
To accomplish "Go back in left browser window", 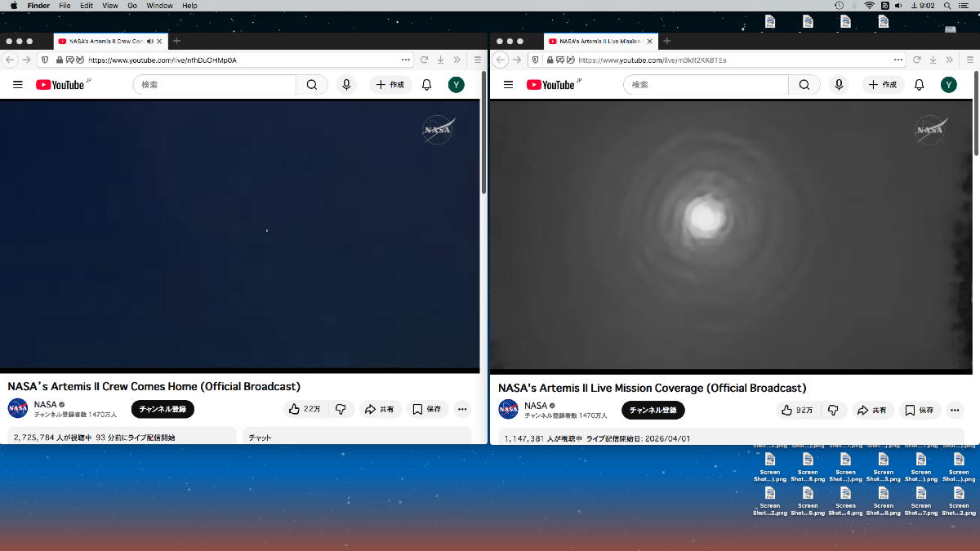I will coord(11,60).
